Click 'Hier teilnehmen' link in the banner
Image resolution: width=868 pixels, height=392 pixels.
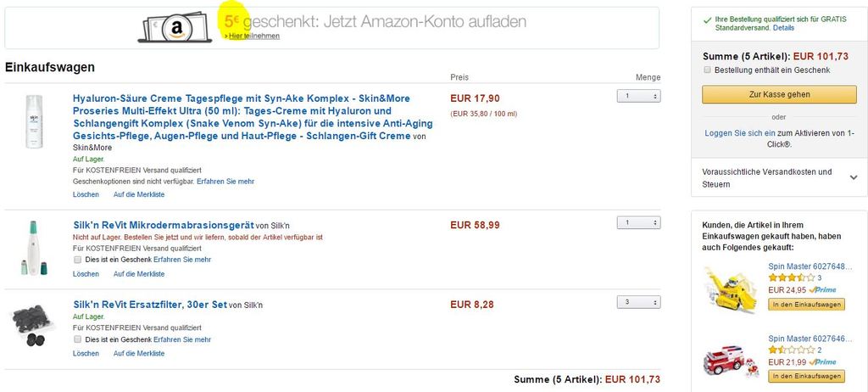click(254, 36)
